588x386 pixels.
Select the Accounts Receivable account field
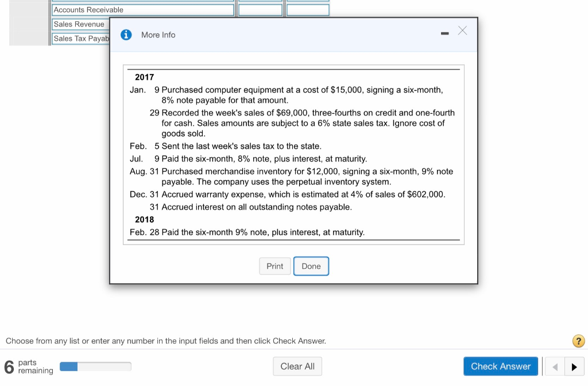142,9
